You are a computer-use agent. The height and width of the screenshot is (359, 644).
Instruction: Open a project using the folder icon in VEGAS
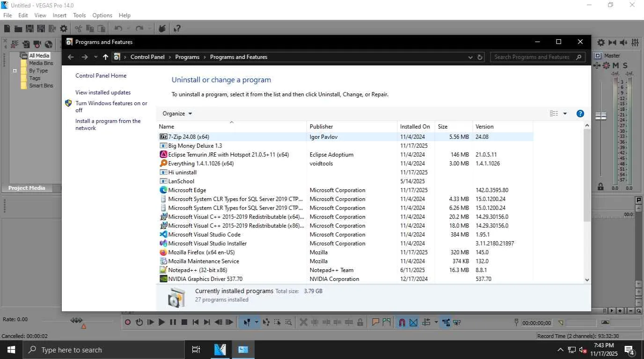tap(19, 29)
